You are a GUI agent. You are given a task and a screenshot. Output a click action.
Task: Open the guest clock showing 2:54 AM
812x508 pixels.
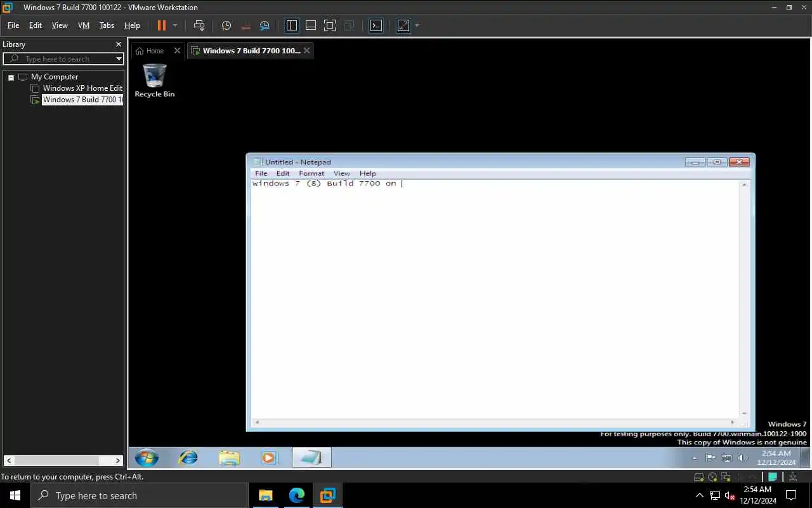(776, 458)
